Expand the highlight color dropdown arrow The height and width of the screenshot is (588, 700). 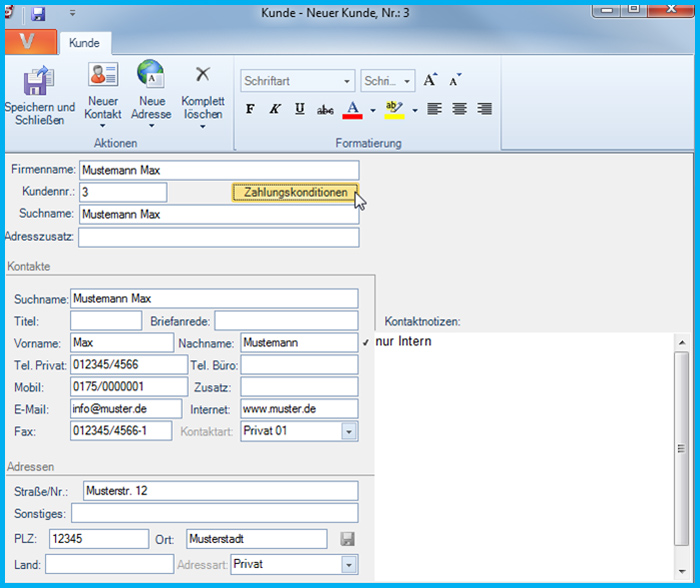click(415, 110)
